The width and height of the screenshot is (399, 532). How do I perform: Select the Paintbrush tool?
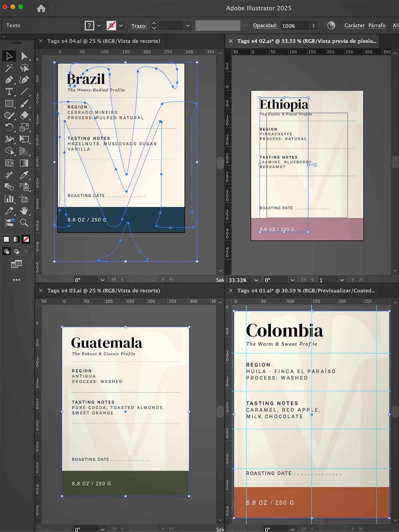click(24, 103)
